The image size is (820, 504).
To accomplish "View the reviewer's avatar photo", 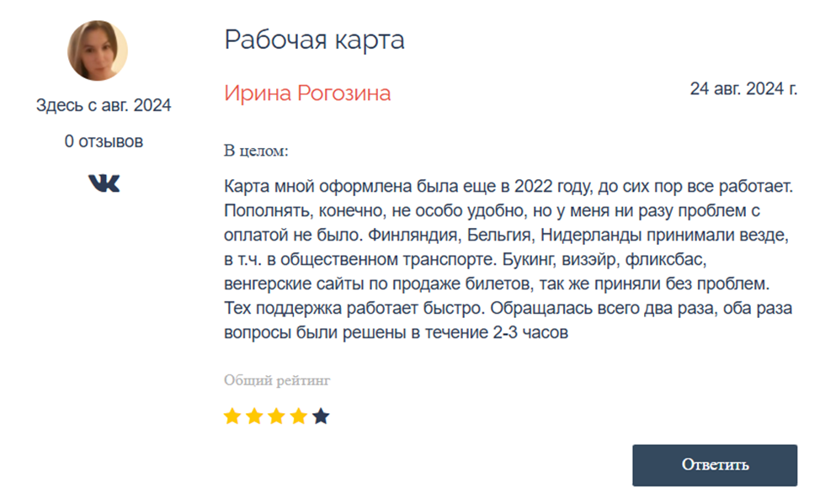I will point(98,50).
